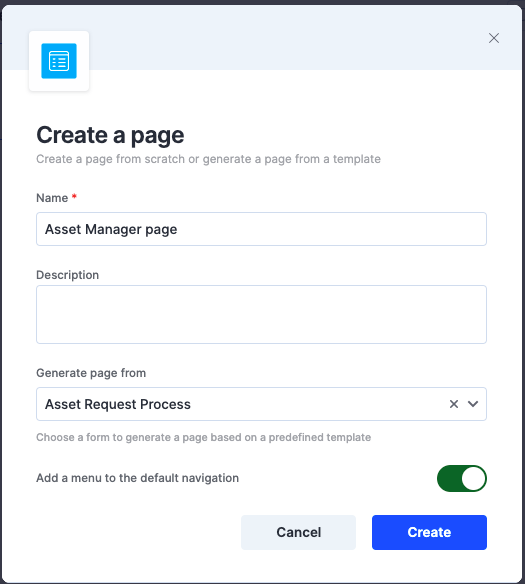The width and height of the screenshot is (525, 584).
Task: Click the blue page template icon
Action: click(59, 61)
